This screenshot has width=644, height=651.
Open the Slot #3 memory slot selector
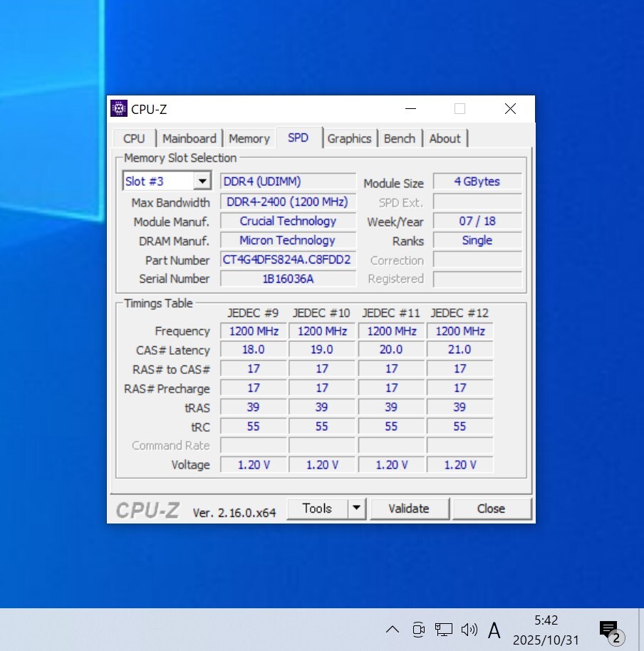tap(167, 181)
